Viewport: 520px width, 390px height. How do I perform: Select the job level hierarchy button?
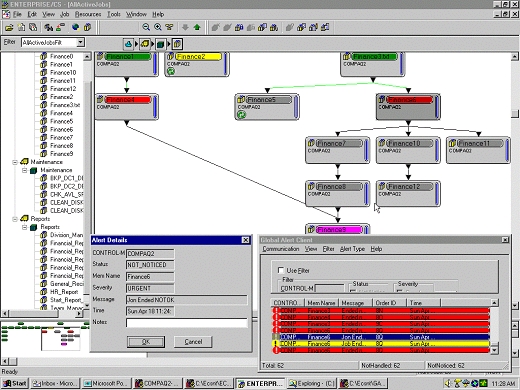click(177, 44)
